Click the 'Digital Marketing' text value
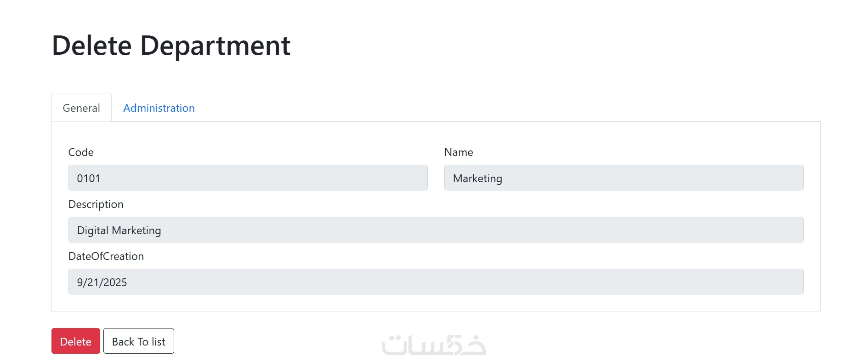Screen dimensions: 868x363 point(119,230)
